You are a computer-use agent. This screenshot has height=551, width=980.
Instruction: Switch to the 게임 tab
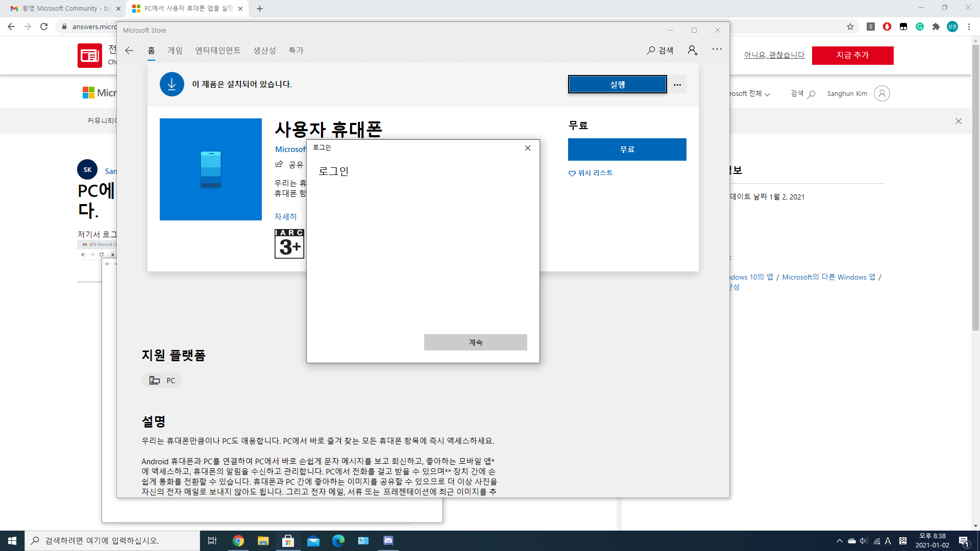pyautogui.click(x=175, y=51)
